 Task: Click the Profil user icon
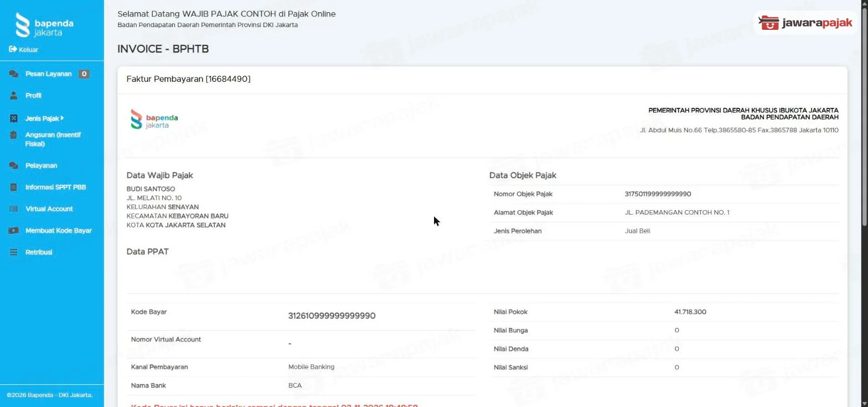click(x=14, y=96)
